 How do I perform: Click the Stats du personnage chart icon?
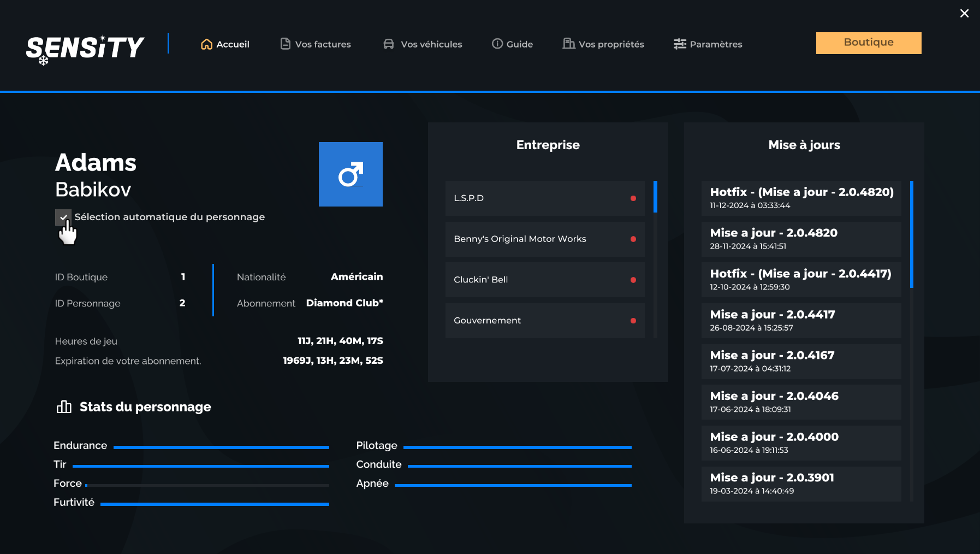click(x=64, y=406)
